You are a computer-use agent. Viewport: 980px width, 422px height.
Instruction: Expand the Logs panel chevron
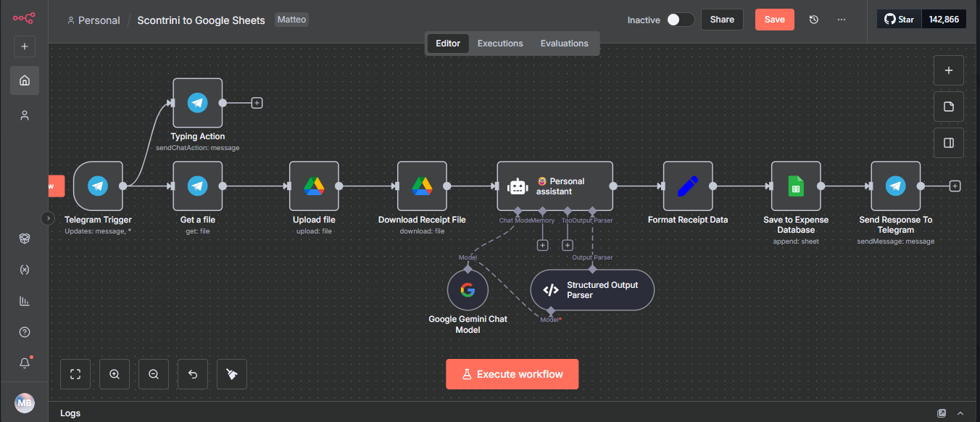(960, 413)
